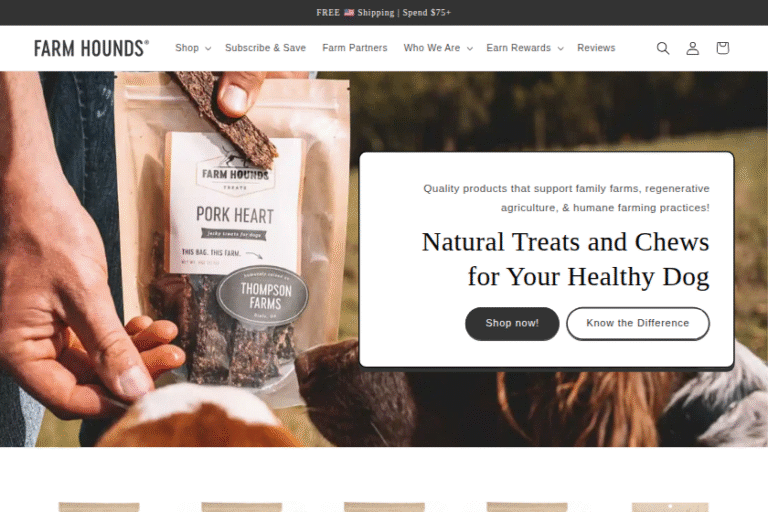Open the Reviews link
768x512 pixels.
pos(596,48)
